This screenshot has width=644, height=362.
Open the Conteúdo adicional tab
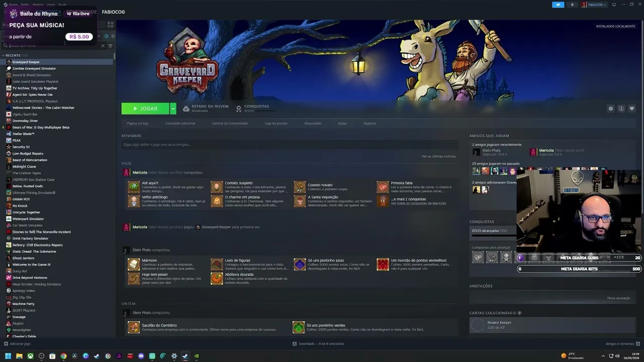point(180,123)
